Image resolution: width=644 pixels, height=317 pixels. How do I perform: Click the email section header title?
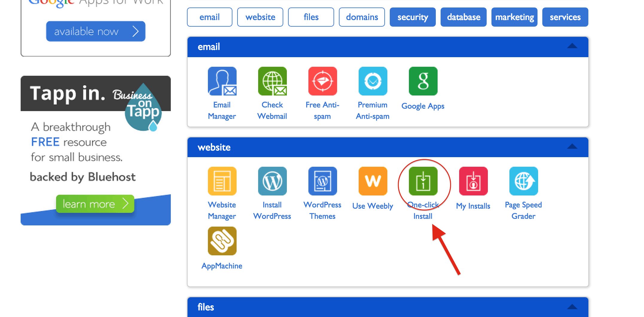(x=209, y=47)
